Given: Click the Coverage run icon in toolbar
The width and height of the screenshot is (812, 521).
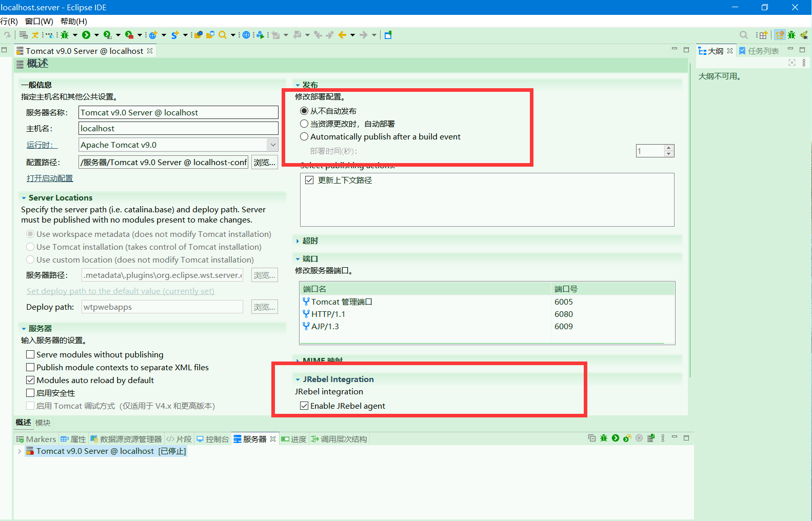Looking at the screenshot, I should [x=107, y=35].
